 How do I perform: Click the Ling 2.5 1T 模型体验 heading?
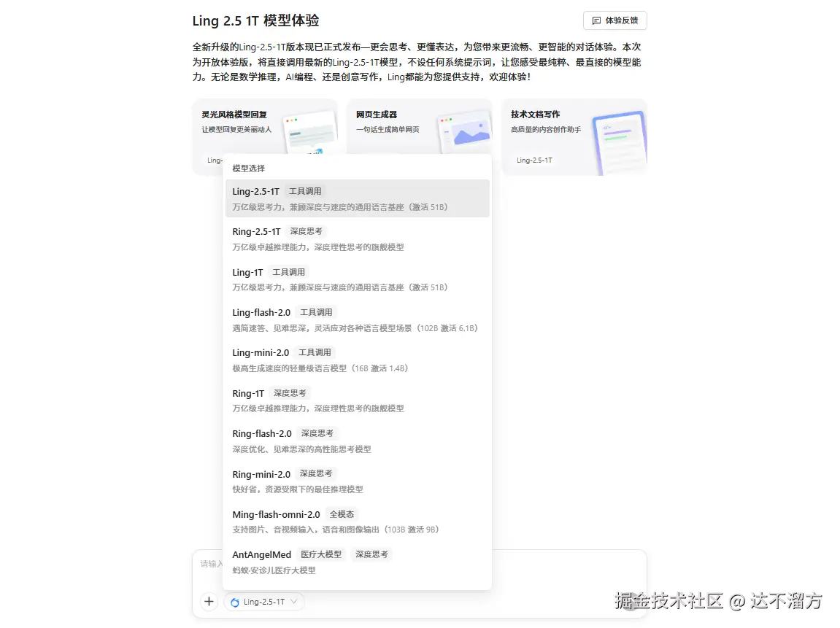pyautogui.click(x=255, y=20)
